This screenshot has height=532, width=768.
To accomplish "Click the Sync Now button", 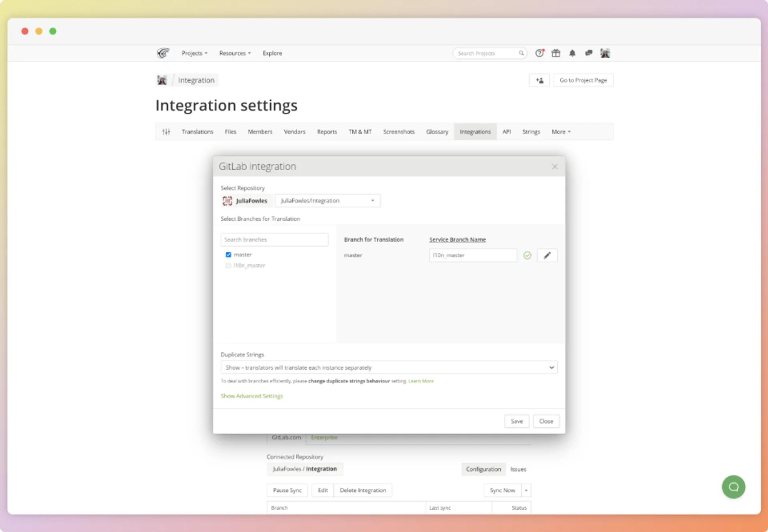I will [502, 490].
